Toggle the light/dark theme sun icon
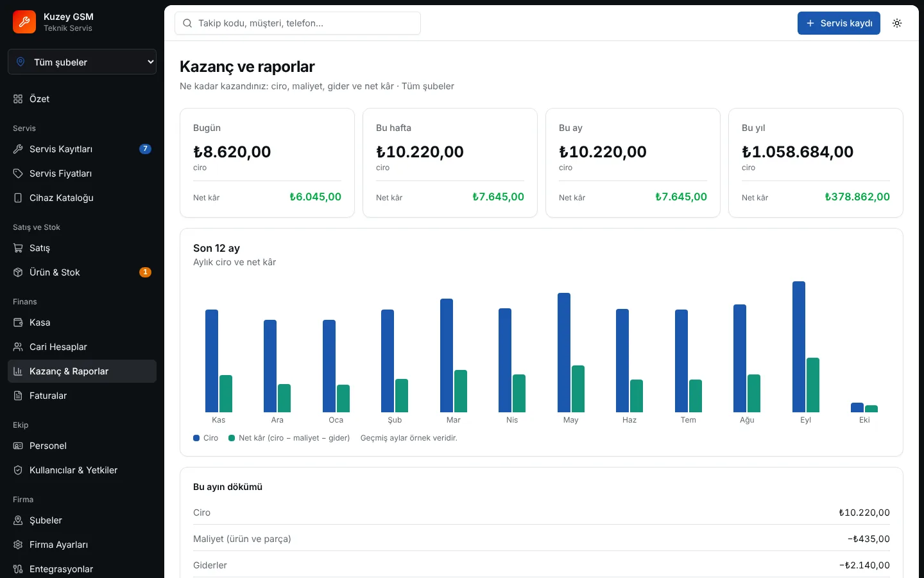Image resolution: width=924 pixels, height=578 pixels. coord(897,23)
